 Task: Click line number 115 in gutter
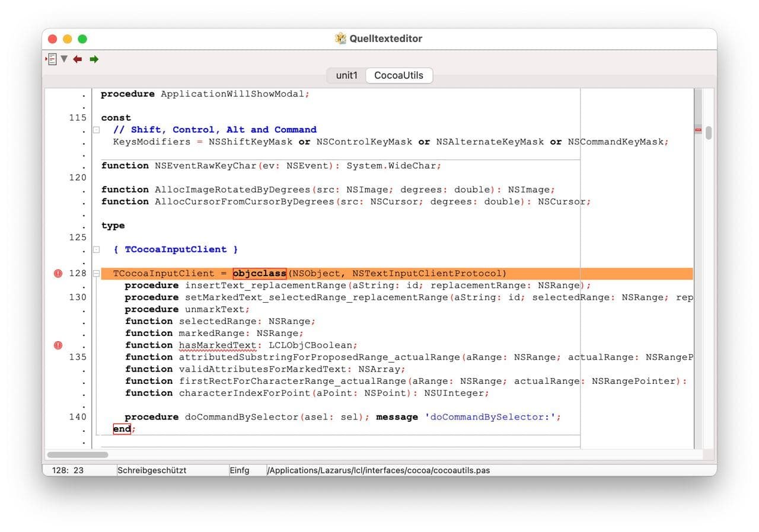(x=78, y=117)
